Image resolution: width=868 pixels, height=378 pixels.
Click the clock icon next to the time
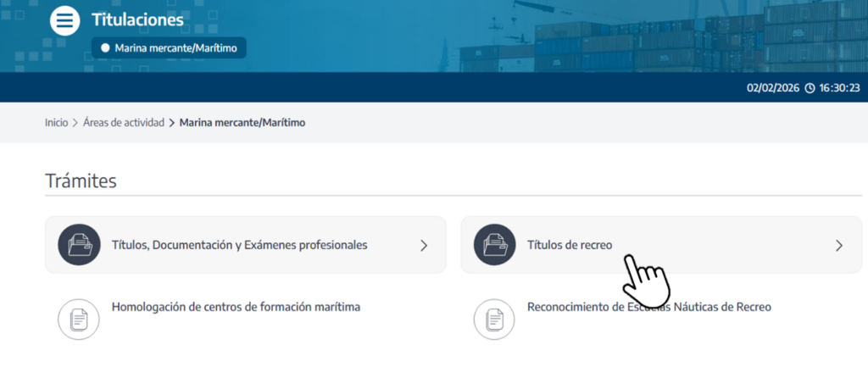(810, 88)
